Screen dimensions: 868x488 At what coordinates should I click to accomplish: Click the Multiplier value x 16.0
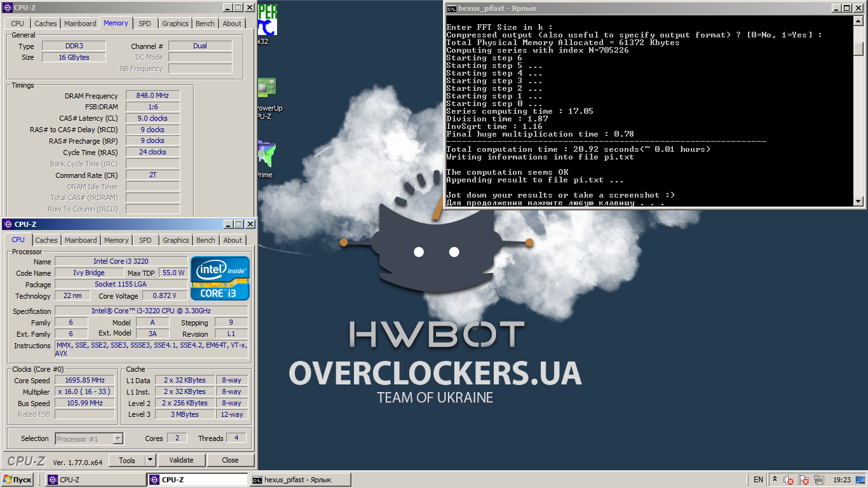pos(85,391)
